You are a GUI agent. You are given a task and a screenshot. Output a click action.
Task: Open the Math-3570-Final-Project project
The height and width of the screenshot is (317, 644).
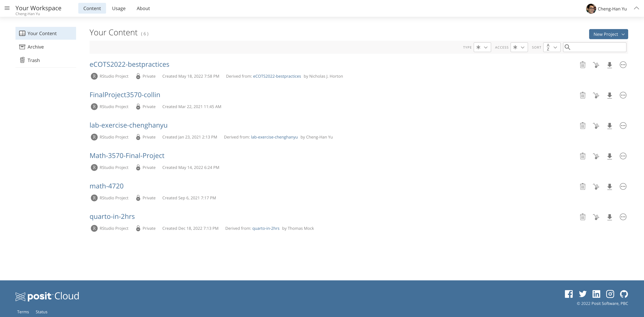tap(127, 156)
